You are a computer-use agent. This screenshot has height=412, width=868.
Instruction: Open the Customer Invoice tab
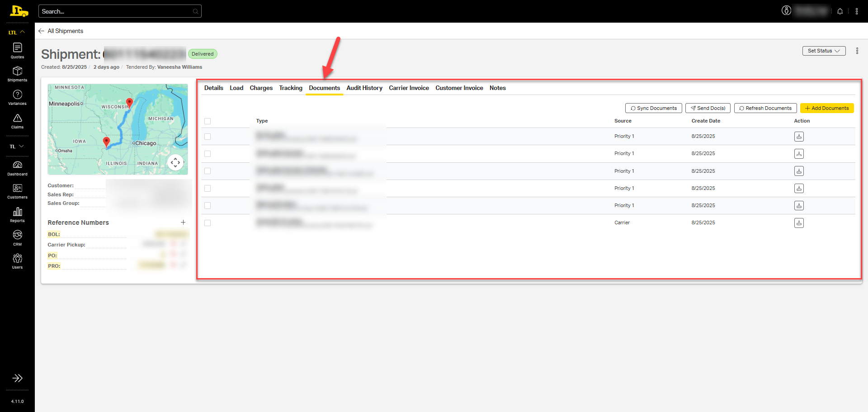pyautogui.click(x=459, y=88)
